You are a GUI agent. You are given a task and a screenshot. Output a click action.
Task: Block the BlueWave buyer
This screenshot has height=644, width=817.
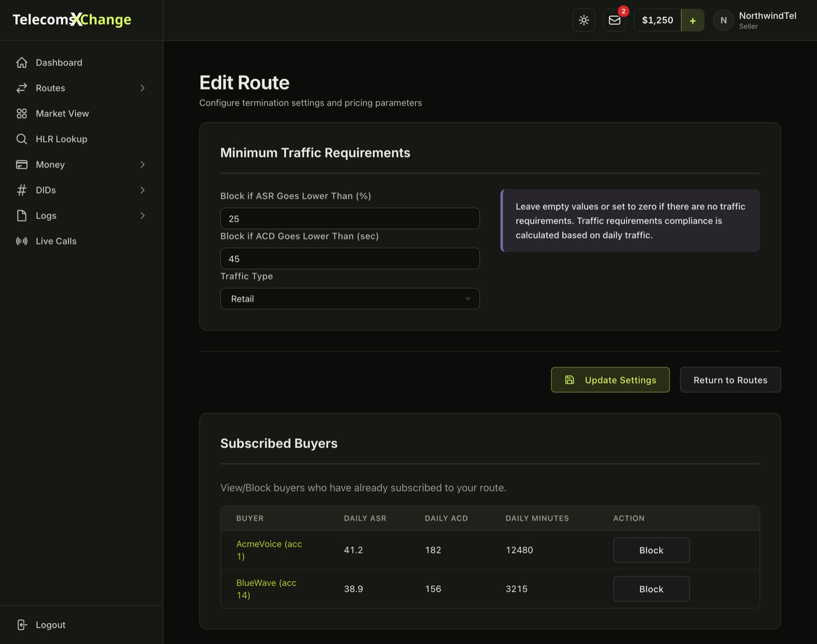point(651,589)
